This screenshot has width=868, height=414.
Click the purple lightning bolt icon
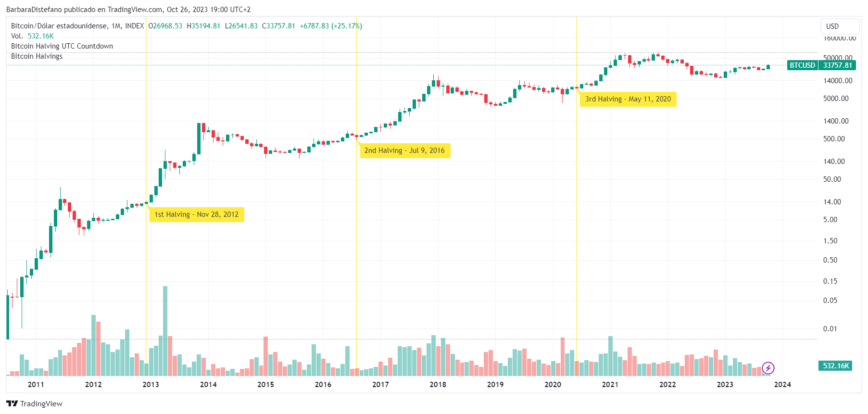pos(768,368)
